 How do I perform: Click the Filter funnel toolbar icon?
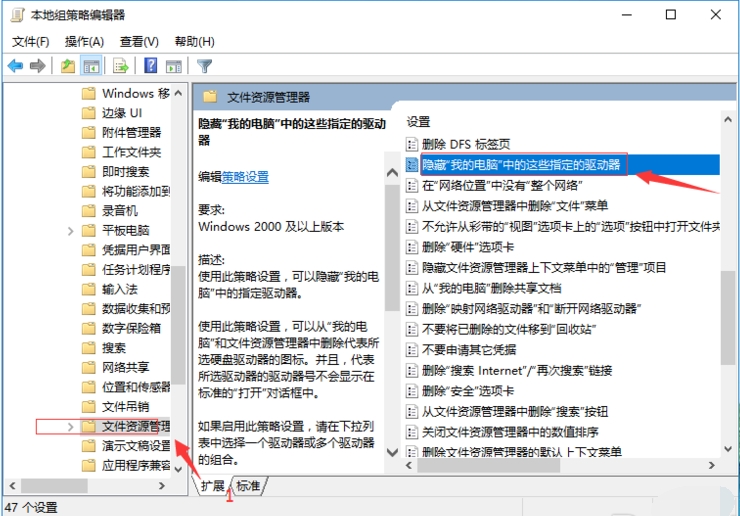tap(204, 66)
